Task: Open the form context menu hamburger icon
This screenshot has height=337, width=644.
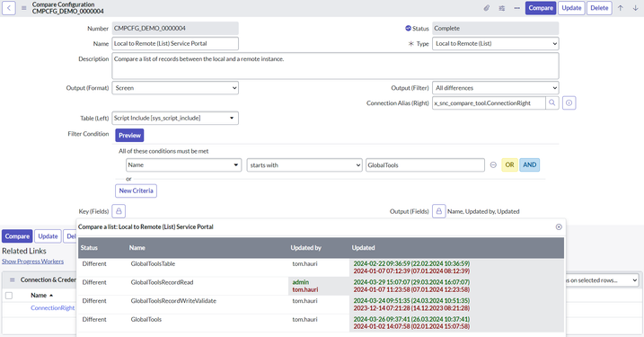Action: (x=24, y=8)
